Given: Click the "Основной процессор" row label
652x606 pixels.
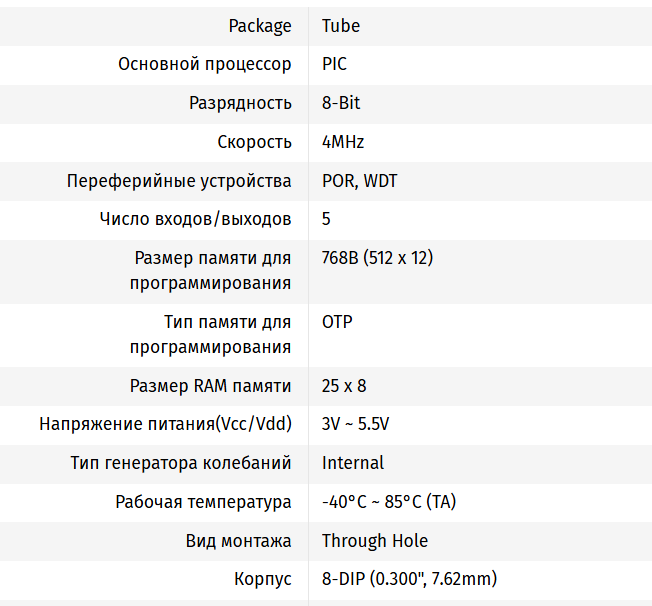Looking at the screenshot, I should pos(205,64).
